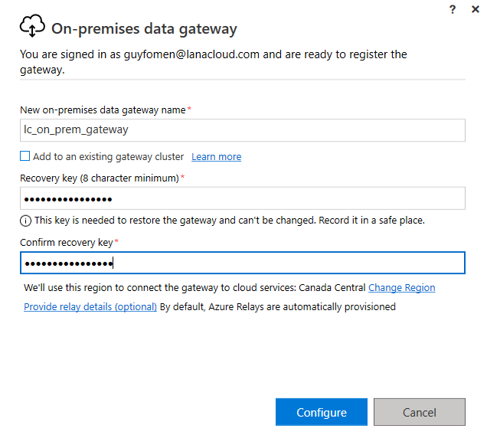
Task: Click the Configure button
Action: (x=322, y=412)
